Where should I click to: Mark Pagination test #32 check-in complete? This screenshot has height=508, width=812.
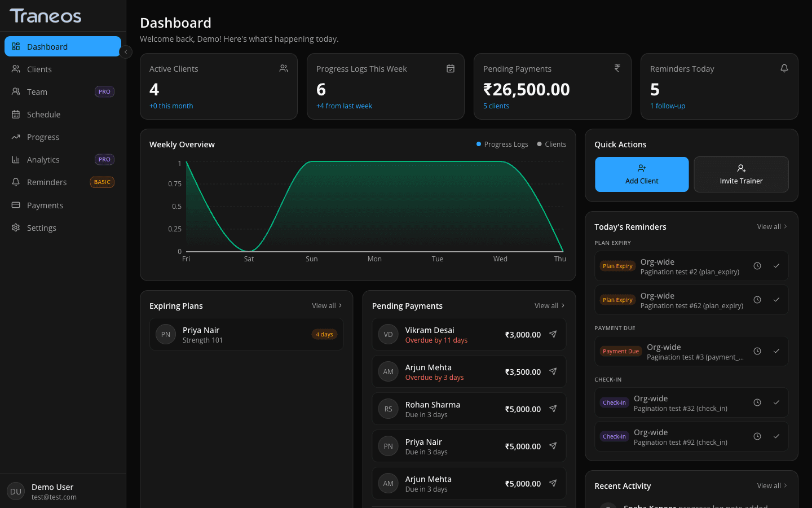click(776, 402)
